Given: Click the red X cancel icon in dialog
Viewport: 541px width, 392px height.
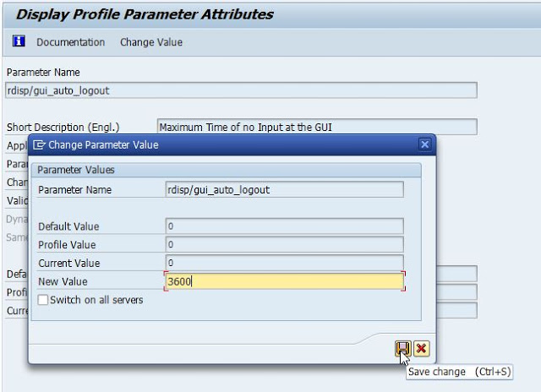Looking at the screenshot, I should 421,349.
